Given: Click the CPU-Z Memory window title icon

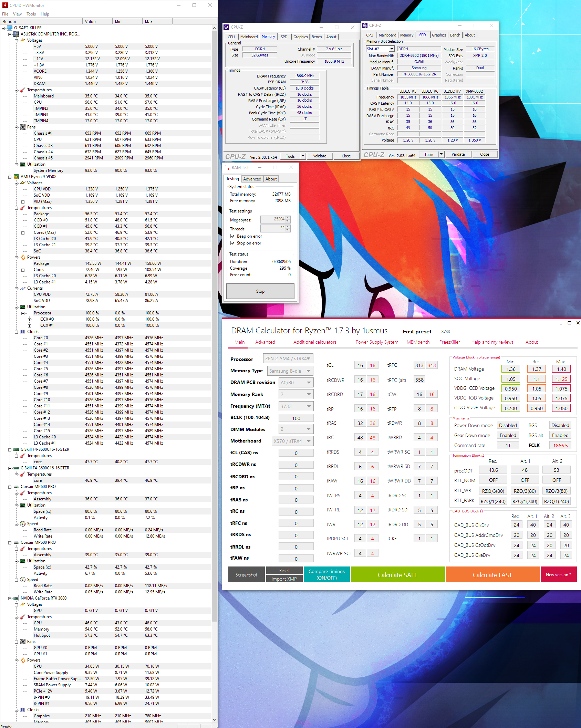Looking at the screenshot, I should click(x=226, y=27).
